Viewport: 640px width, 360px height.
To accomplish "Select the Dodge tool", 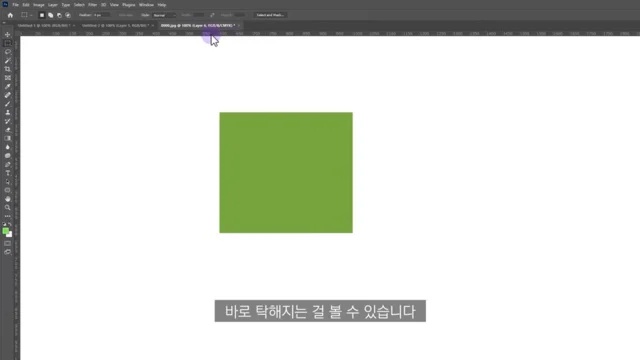I will point(8,156).
